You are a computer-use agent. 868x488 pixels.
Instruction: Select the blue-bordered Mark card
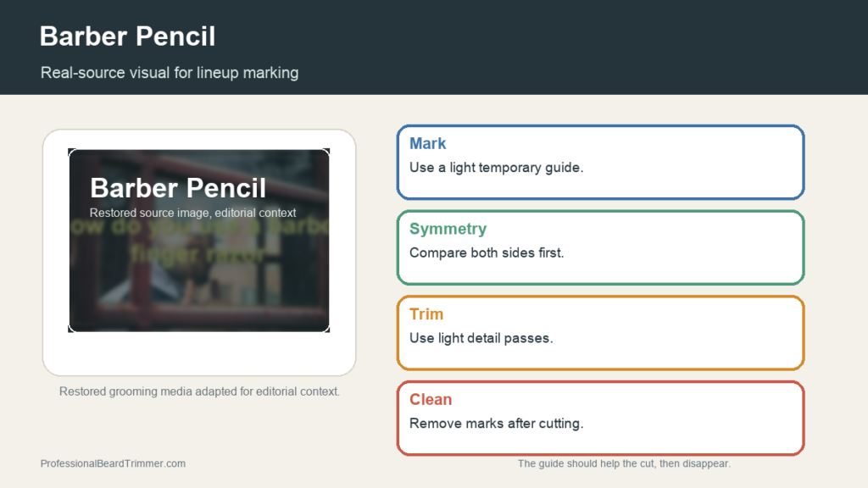click(601, 162)
